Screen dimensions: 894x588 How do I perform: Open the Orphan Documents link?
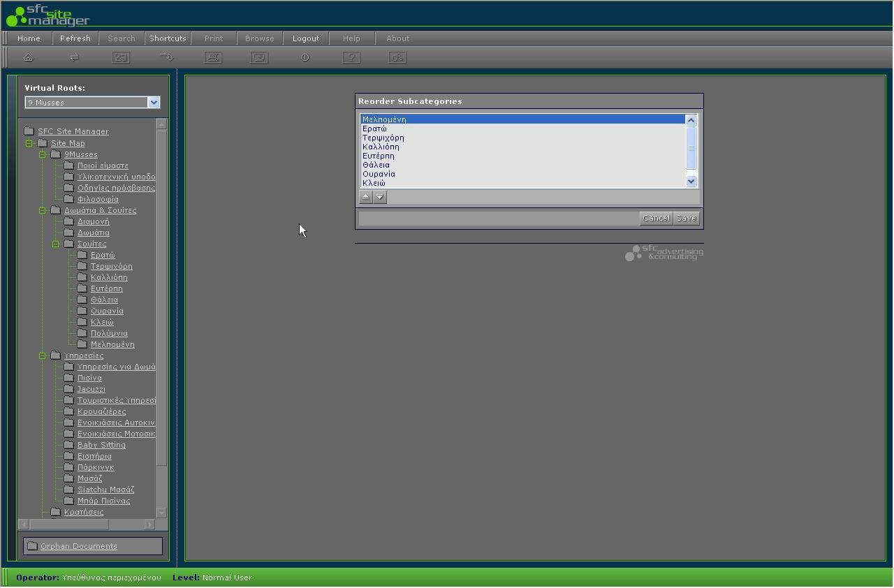pyautogui.click(x=79, y=546)
